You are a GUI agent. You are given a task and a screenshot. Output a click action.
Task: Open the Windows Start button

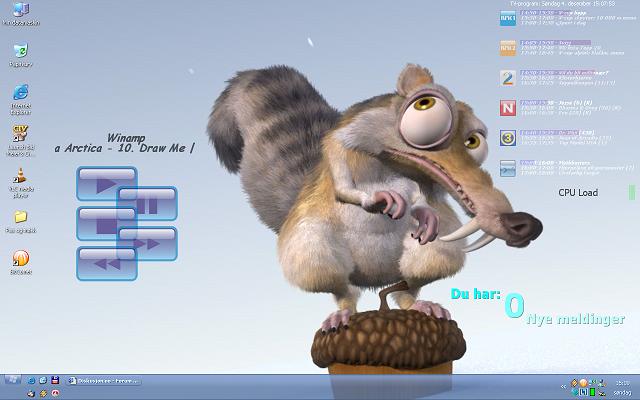pyautogui.click(x=12, y=380)
